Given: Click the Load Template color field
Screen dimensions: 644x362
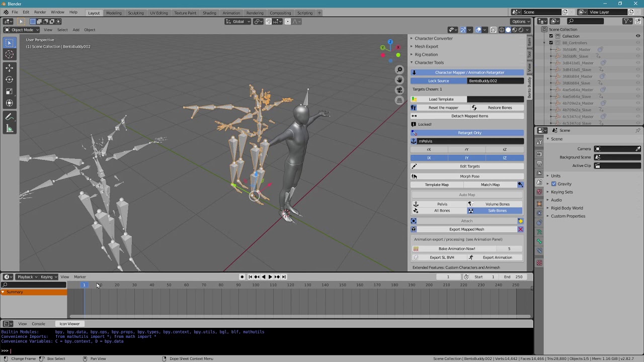Looking at the screenshot, I should (495, 100).
